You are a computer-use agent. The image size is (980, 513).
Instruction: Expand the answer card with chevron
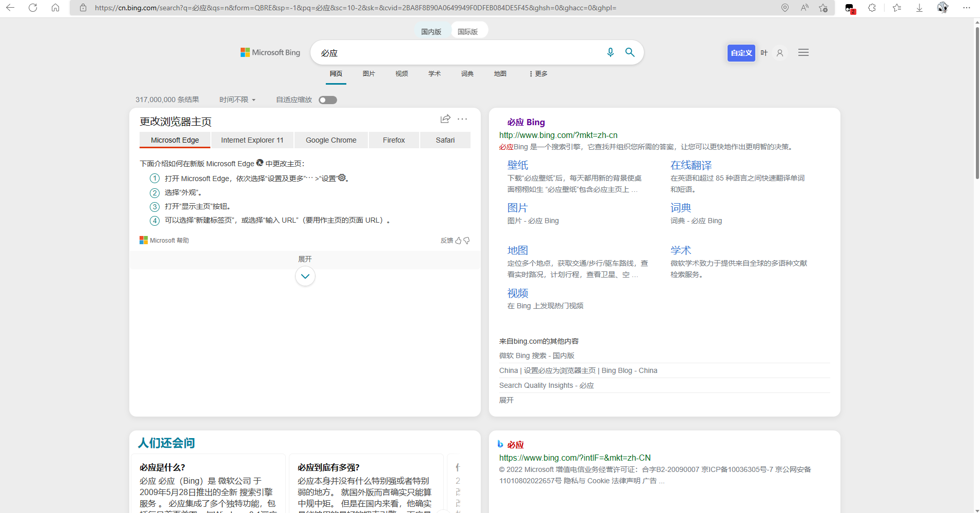(x=305, y=277)
